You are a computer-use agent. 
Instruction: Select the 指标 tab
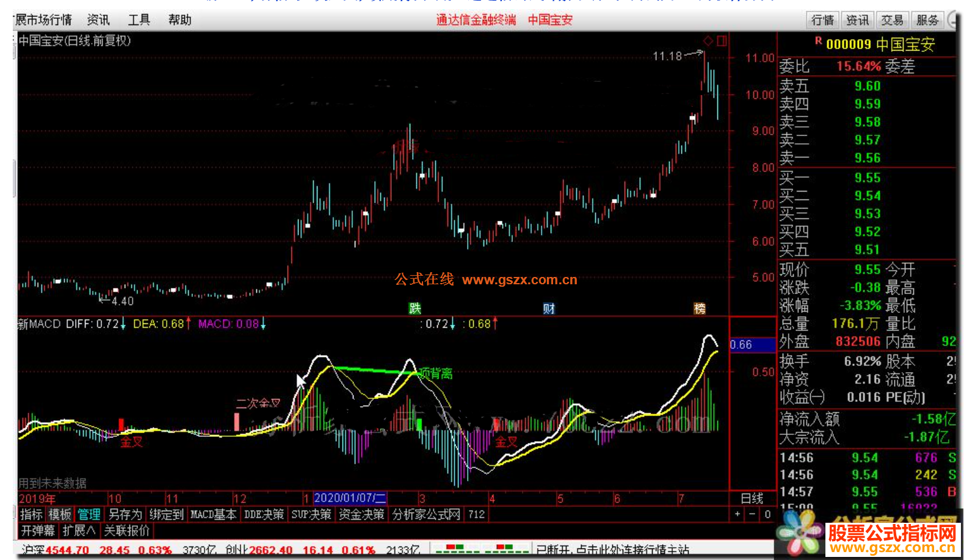pos(31,514)
